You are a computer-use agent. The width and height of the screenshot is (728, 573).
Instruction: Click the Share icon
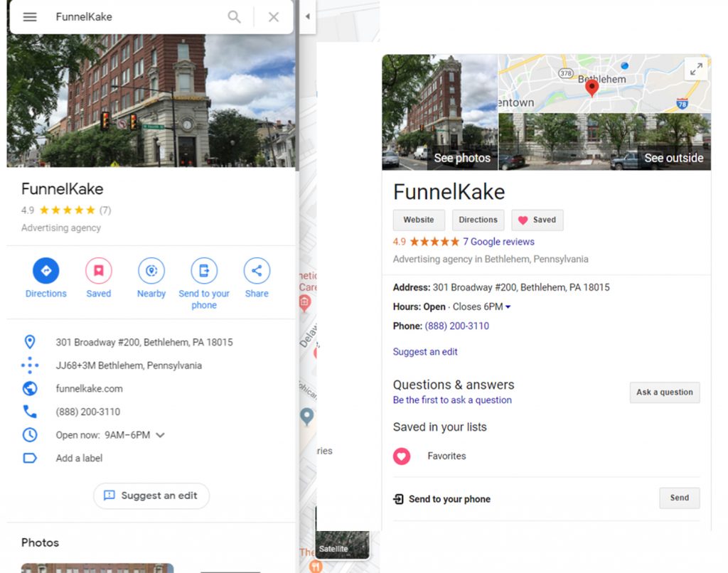257,270
